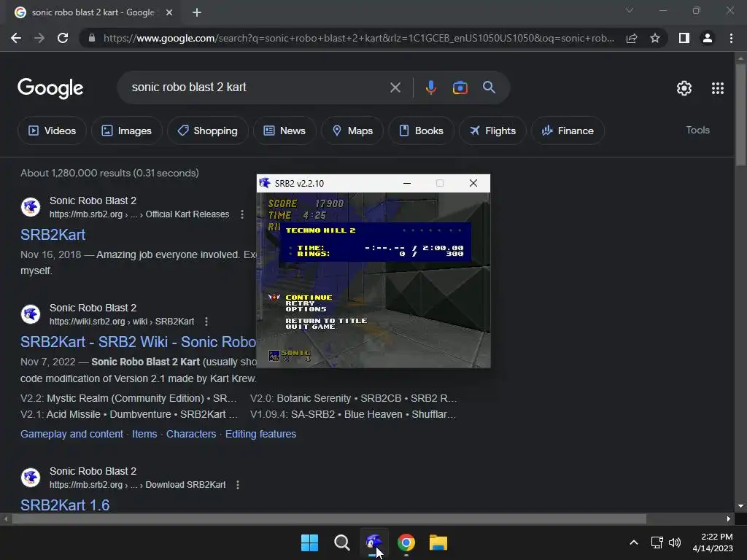Click the scroll-down arrow of the vertical scrollbar

click(740, 506)
